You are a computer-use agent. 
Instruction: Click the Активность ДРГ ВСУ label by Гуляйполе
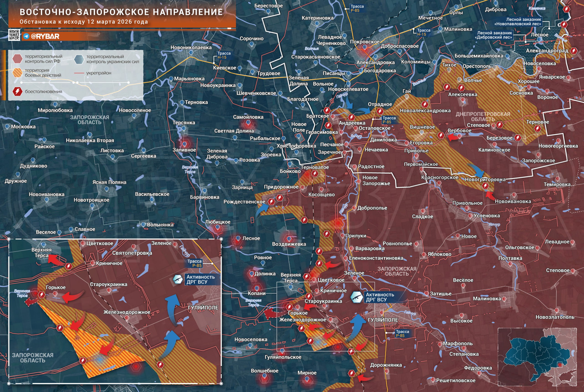click(x=380, y=297)
